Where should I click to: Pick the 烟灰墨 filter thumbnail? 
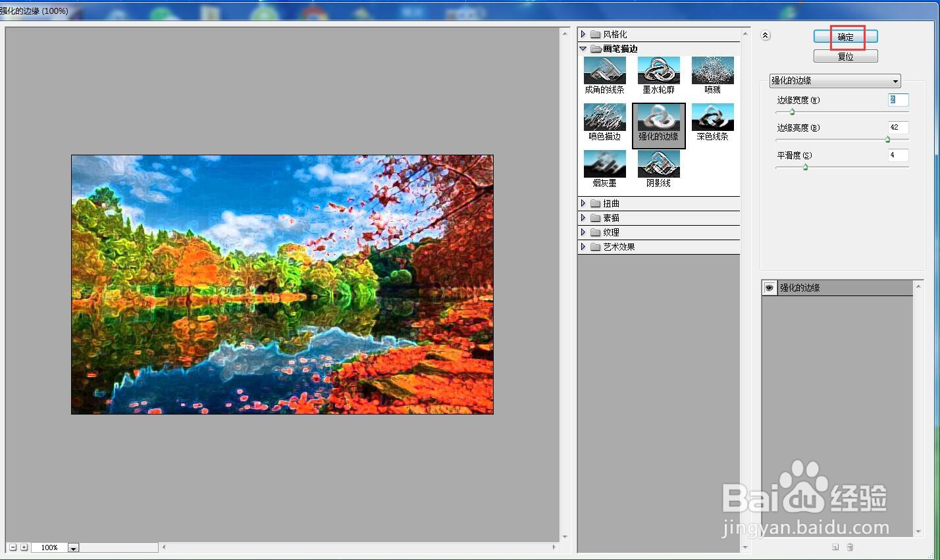[x=604, y=169]
